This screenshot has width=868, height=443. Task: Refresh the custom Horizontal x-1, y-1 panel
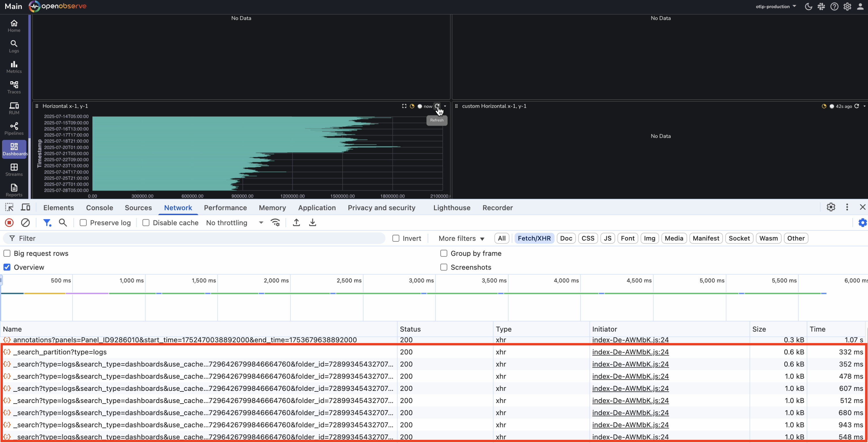click(x=856, y=106)
